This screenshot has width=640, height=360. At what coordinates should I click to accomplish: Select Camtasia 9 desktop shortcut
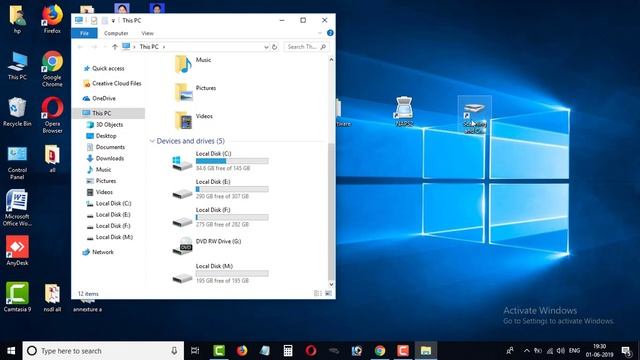[x=17, y=297]
